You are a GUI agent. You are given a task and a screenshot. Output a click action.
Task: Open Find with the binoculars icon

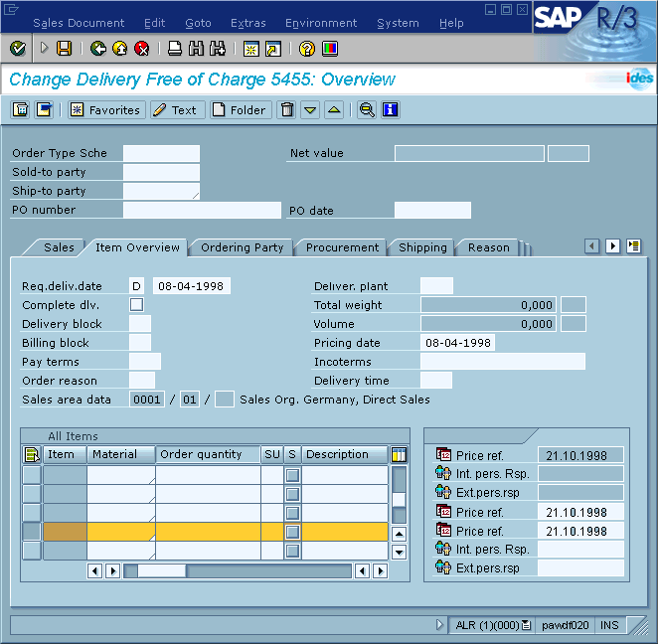tap(196, 49)
